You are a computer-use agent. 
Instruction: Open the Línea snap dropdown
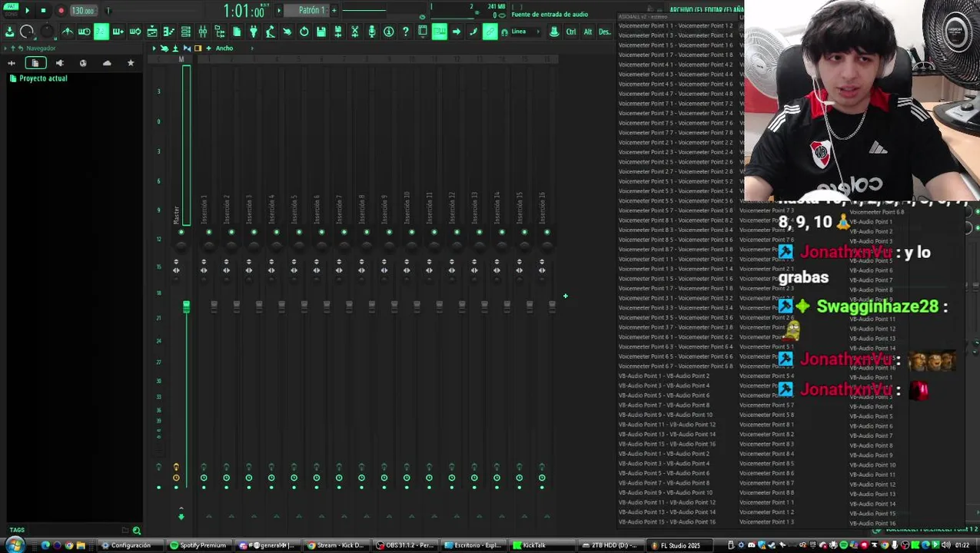click(x=527, y=31)
